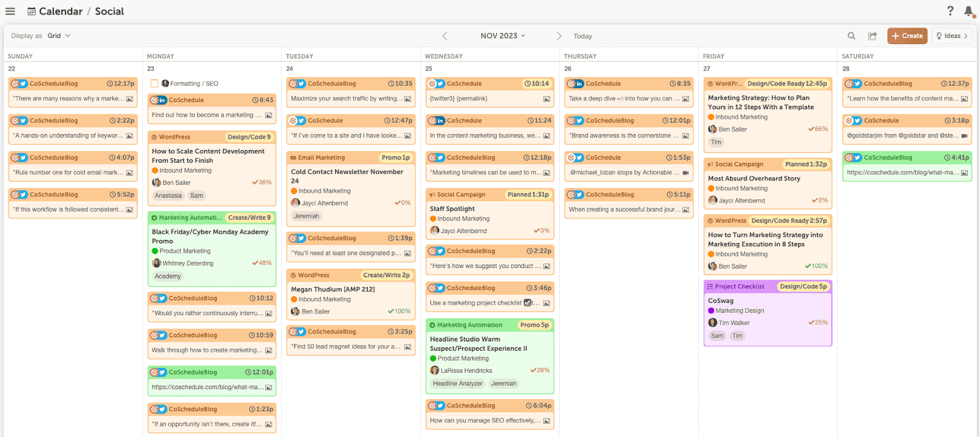
Task: Click the 36% completion checkmark for Ben Sailer
Action: 255,182
